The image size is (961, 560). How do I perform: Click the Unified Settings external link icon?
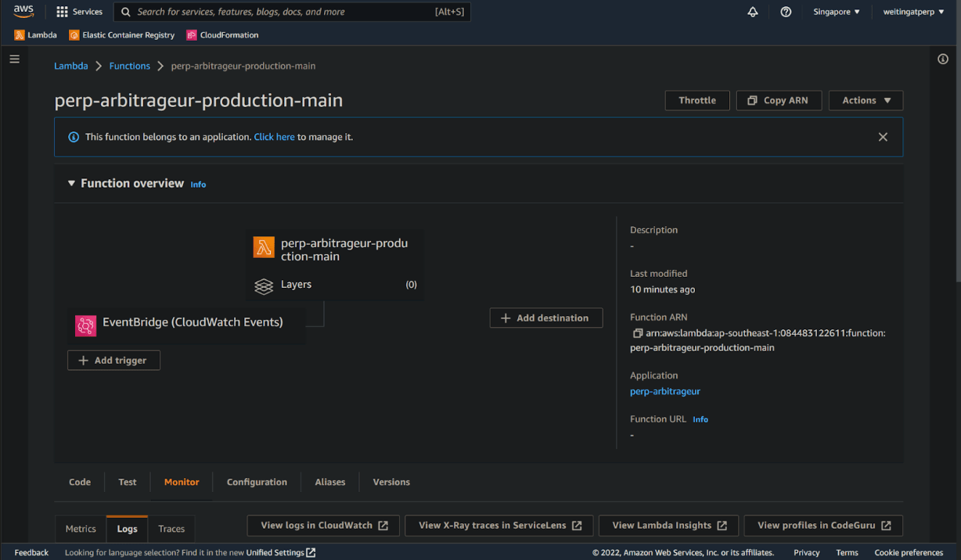coord(311,553)
